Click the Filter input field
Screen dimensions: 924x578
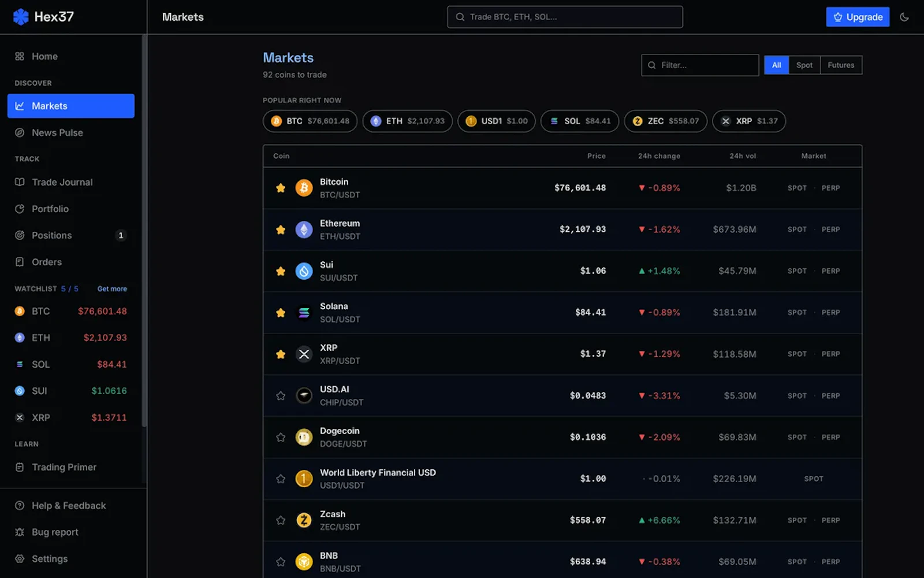[x=700, y=65]
